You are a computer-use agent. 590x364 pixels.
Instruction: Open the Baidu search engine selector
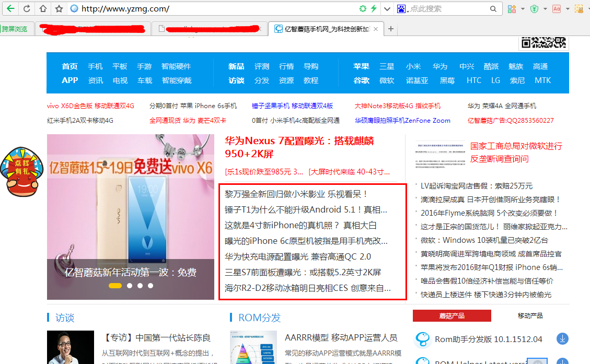coord(402,9)
